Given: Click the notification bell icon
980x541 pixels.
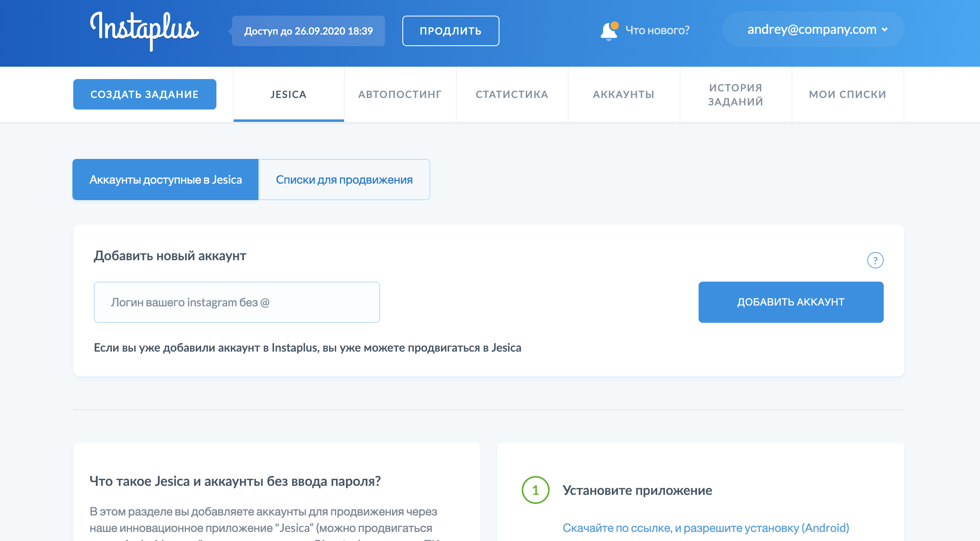Looking at the screenshot, I should pos(609,30).
